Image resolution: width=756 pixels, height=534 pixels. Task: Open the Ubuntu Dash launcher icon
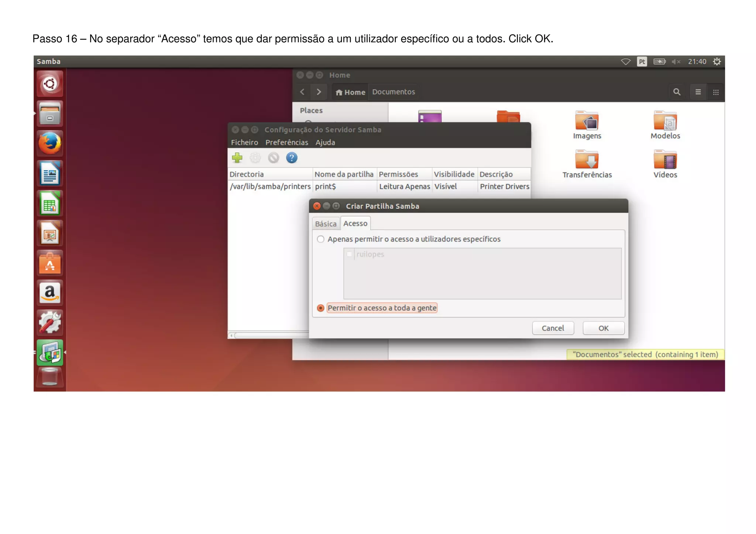point(50,84)
